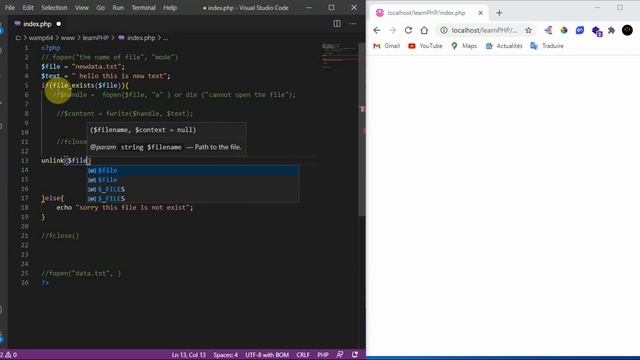The image size is (640, 360).
Task: Open the blue square browser extension
Action: pyautogui.click(x=580, y=30)
